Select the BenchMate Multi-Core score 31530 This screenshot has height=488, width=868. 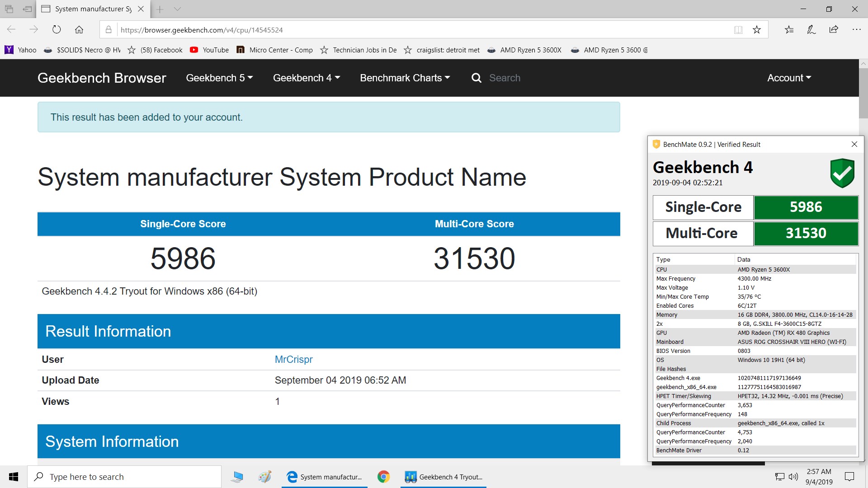(x=806, y=233)
